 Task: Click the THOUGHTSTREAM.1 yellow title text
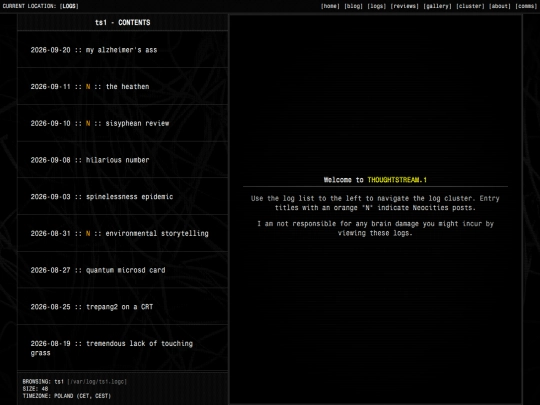[397, 180]
